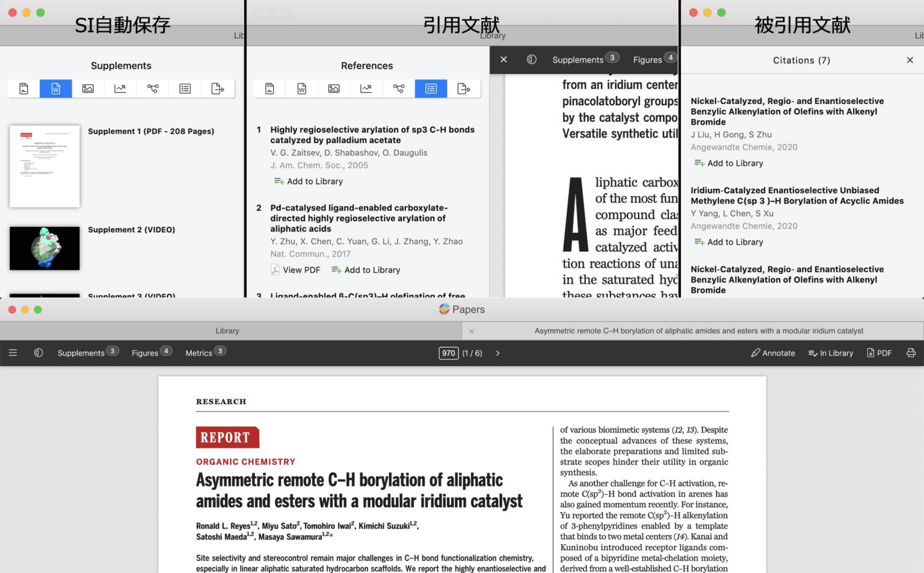Open Figures 4 in upper dark toolbar
The height and width of the screenshot is (573, 924).
pos(654,59)
